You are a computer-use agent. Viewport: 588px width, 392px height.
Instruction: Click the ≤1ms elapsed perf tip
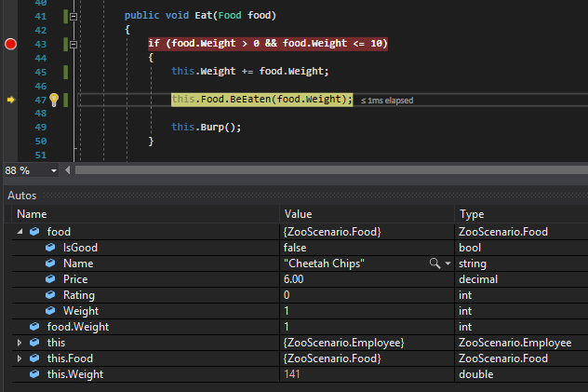pos(387,100)
